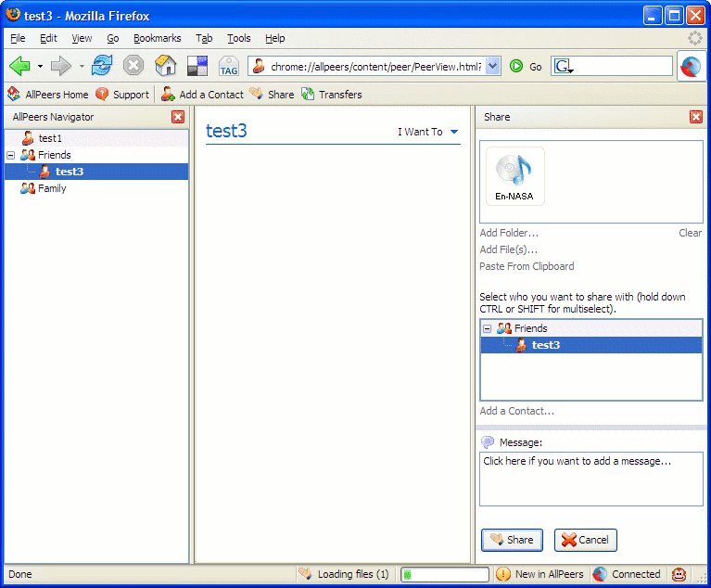Open the Back button history dropdown arrow
Viewport: 711px width, 588px height.
pyautogui.click(x=40, y=66)
